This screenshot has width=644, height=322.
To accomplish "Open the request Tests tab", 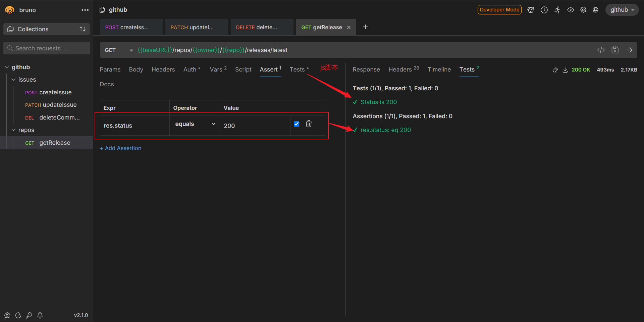I will coord(299,70).
